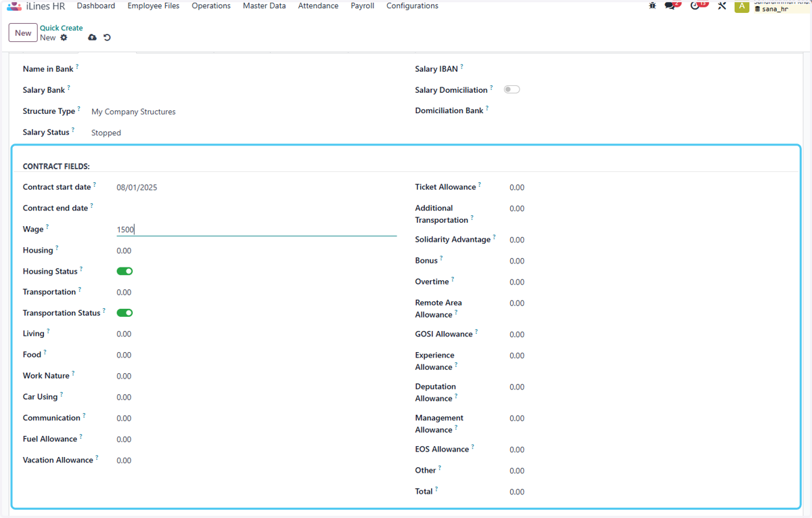Screen dimensions: 812x518
Task: Show help tooltip for GOSI Allowance
Action: [x=476, y=331]
